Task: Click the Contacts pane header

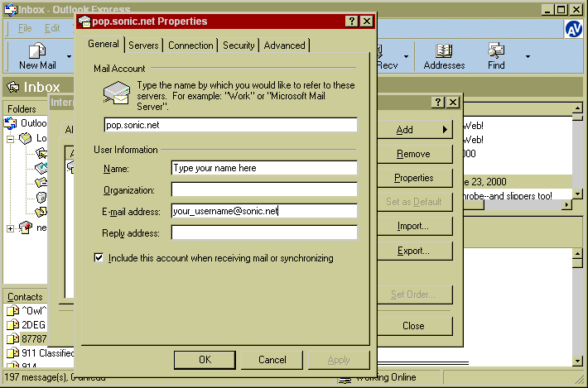Action: [x=26, y=297]
